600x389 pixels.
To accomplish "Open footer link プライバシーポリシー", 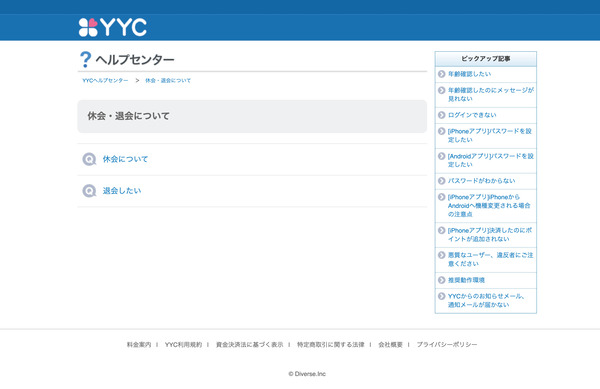I will pyautogui.click(x=447, y=345).
